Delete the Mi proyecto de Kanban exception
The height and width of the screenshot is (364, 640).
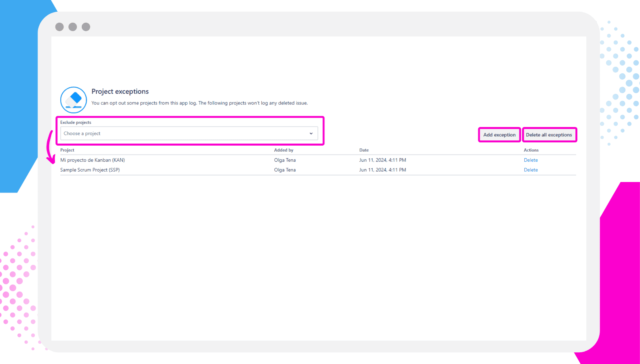[530, 160]
